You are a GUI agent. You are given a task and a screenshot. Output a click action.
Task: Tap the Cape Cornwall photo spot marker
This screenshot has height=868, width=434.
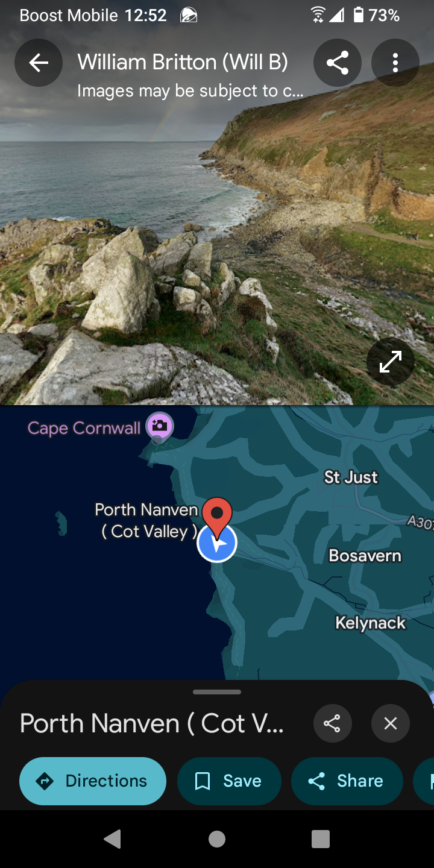[160, 427]
